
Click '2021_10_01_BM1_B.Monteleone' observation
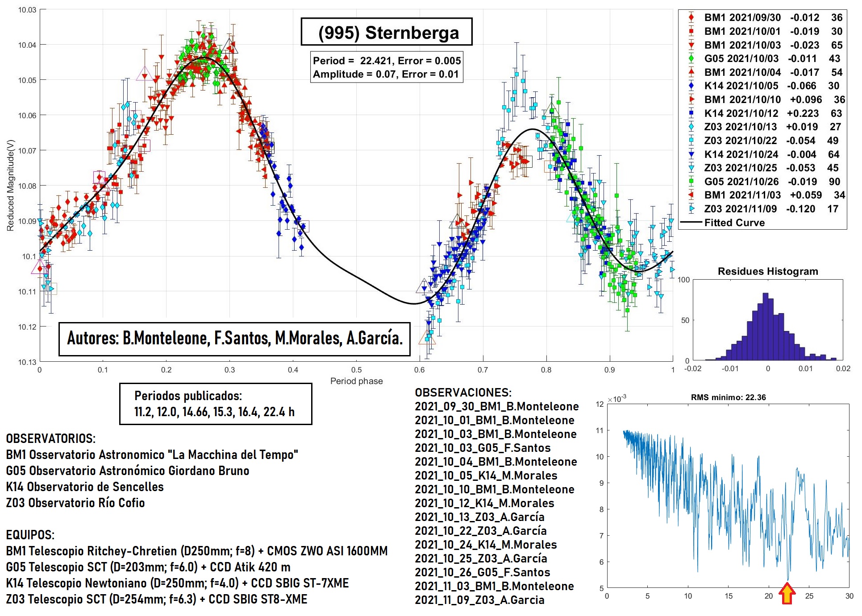click(495, 420)
